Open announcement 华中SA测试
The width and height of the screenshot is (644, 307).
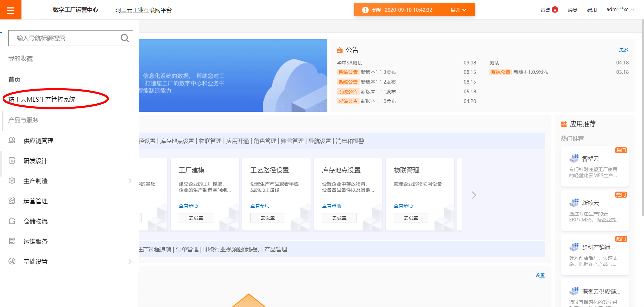point(350,63)
